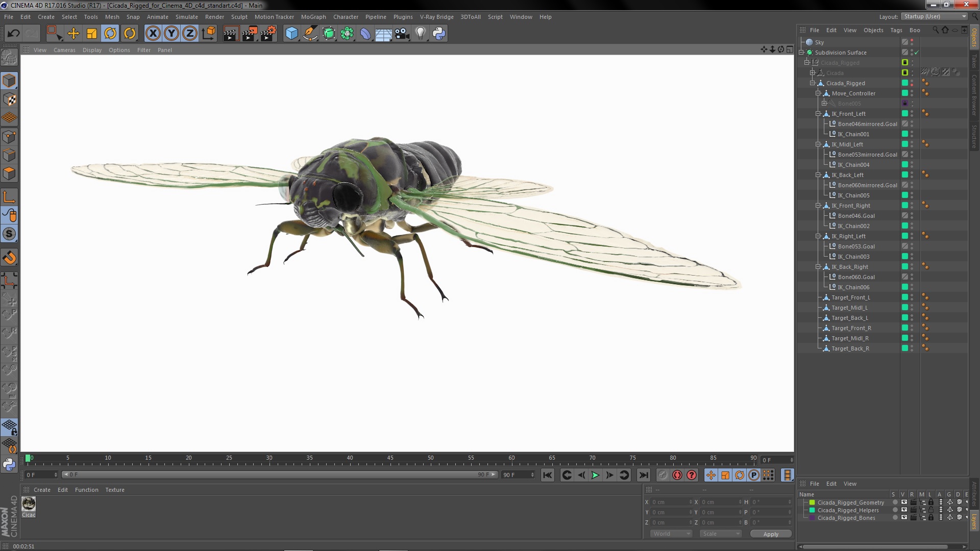Select the Simulate menu item

185,16
